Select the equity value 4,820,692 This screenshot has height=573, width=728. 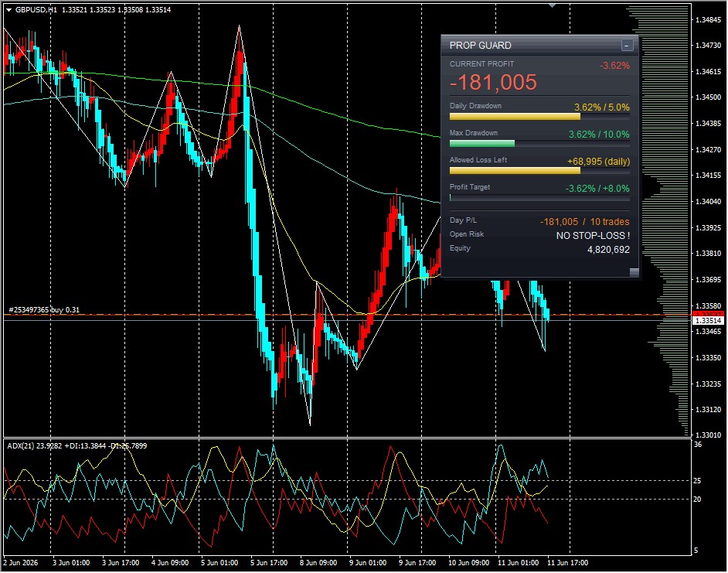point(608,250)
